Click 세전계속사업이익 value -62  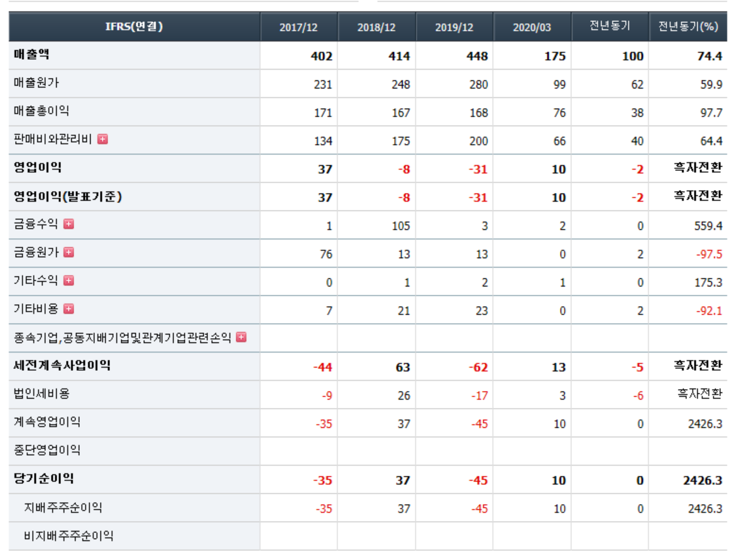pyautogui.click(x=478, y=367)
